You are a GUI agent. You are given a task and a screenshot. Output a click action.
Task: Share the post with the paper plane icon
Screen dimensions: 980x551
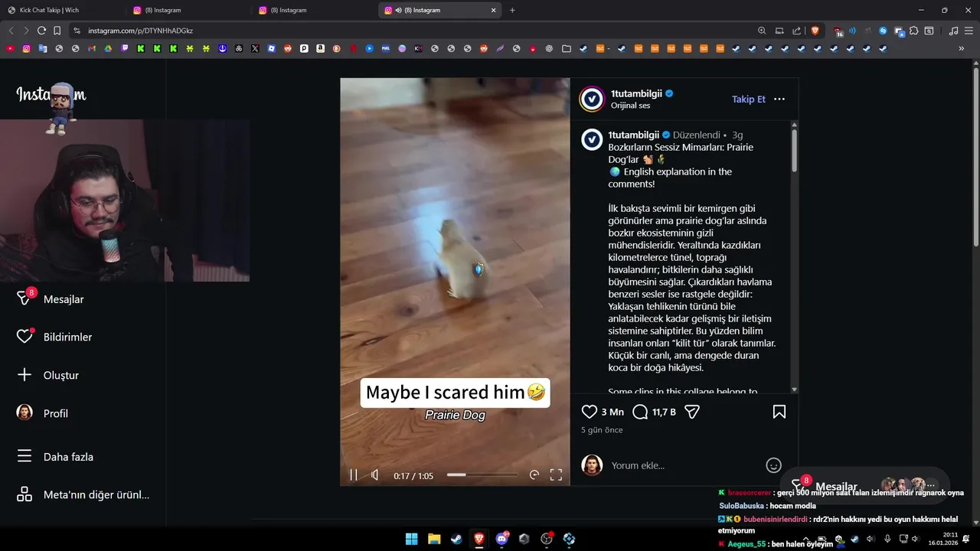point(692,412)
